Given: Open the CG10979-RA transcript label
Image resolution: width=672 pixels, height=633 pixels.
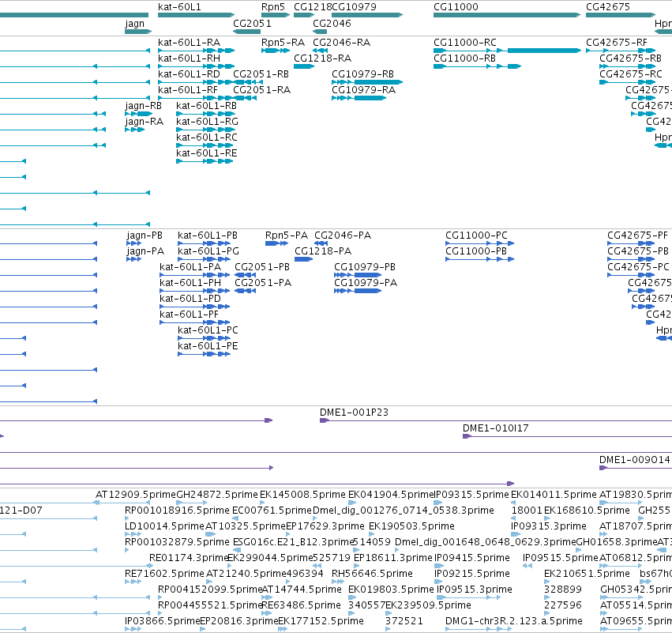Looking at the screenshot, I should coord(363,90).
